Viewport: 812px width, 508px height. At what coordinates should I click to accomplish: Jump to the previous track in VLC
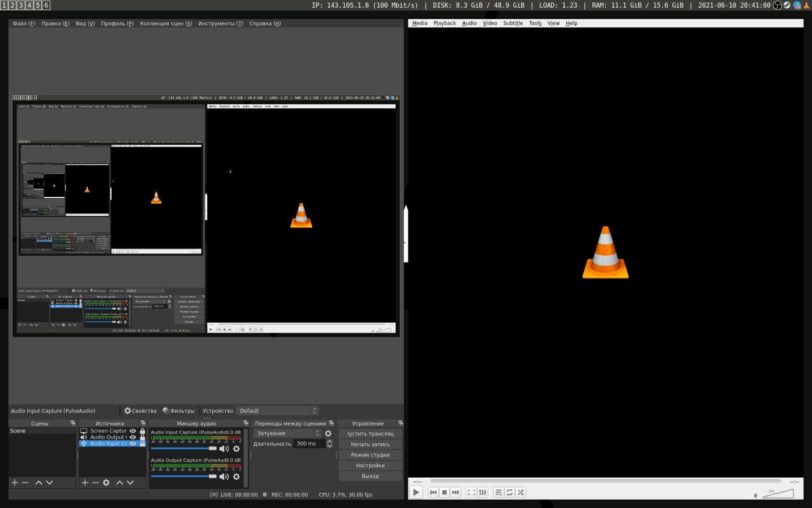pos(434,492)
